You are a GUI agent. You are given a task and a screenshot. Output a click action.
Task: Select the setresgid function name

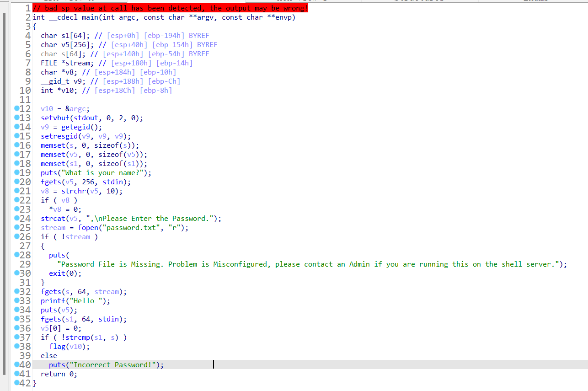pyautogui.click(x=57, y=136)
